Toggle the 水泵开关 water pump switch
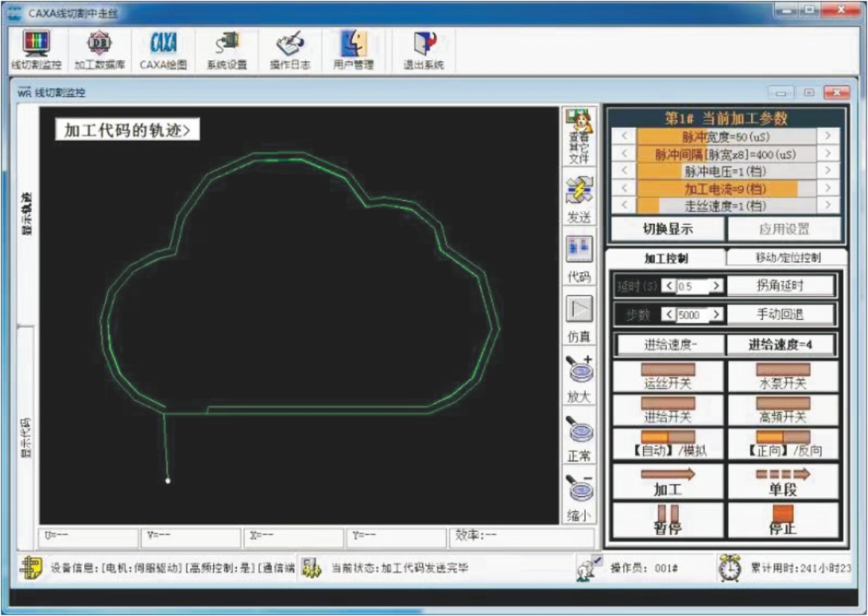The height and width of the screenshot is (616, 868). point(782,376)
